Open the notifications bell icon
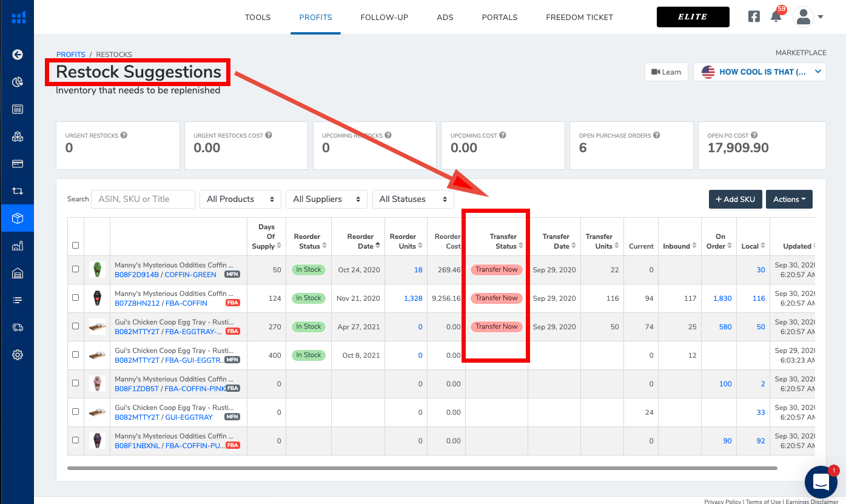Screen dimensions: 846x504 [776, 17]
